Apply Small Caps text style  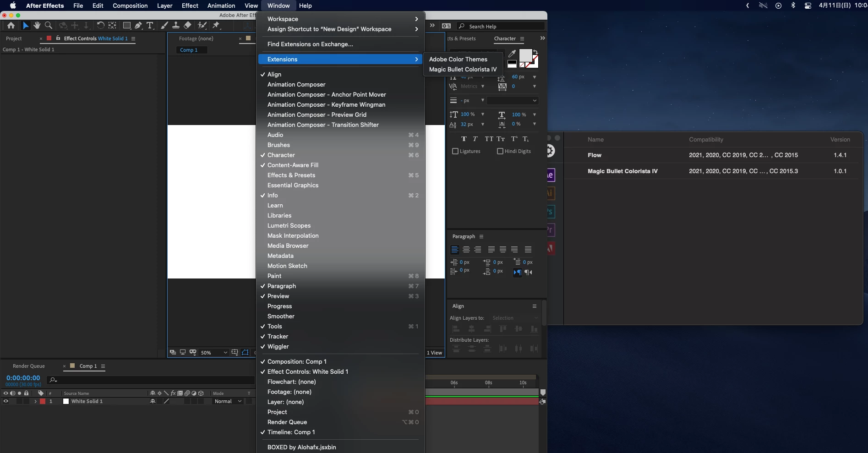(501, 139)
